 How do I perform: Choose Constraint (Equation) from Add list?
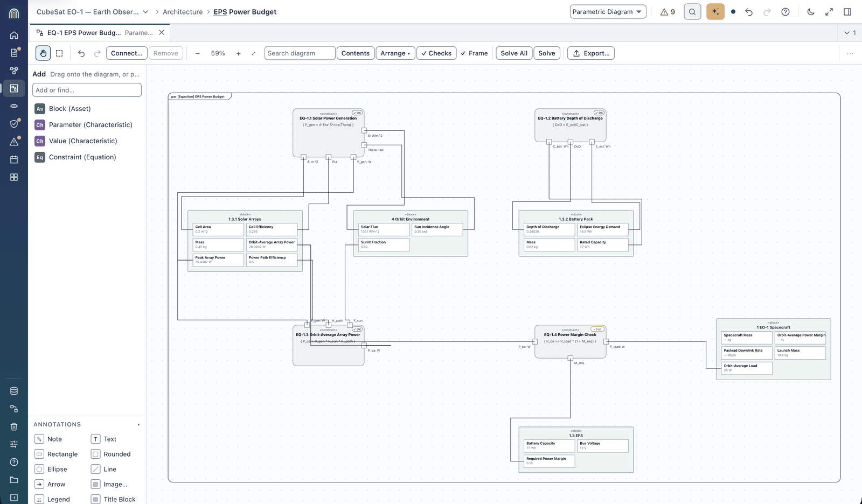(82, 157)
